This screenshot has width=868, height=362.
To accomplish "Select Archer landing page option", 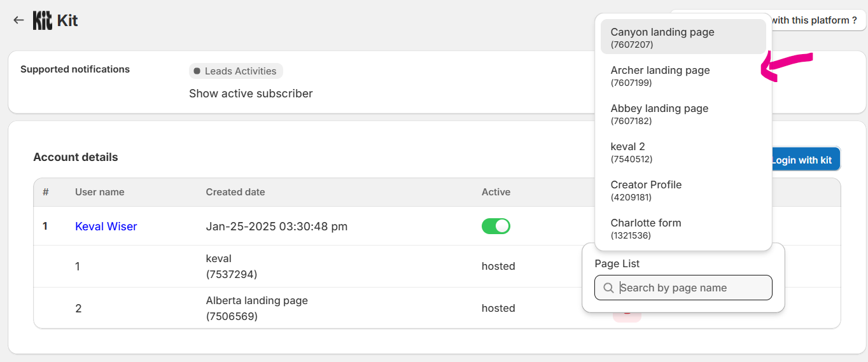I will coord(683,76).
